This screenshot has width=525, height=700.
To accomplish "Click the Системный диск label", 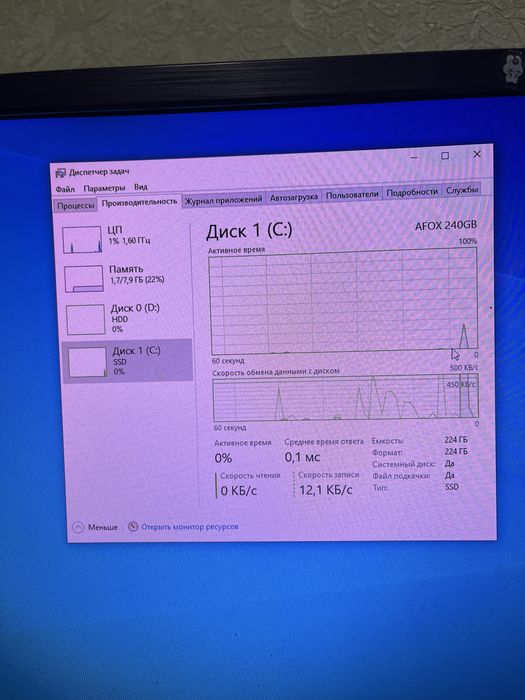I will pyautogui.click(x=404, y=464).
